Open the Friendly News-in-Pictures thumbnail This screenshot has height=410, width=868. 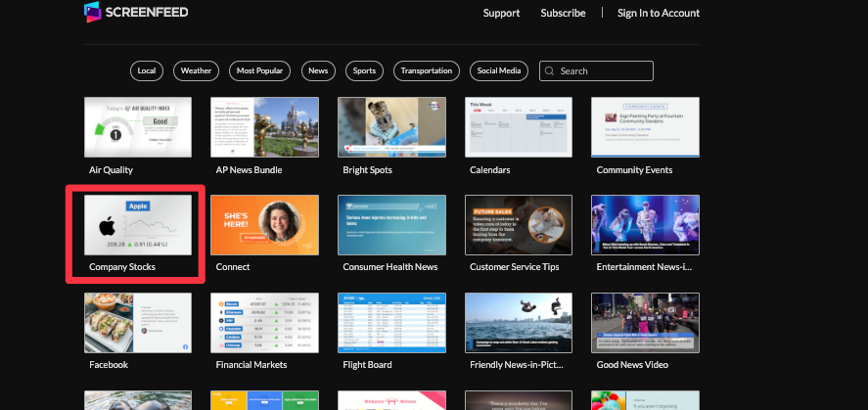click(x=519, y=323)
